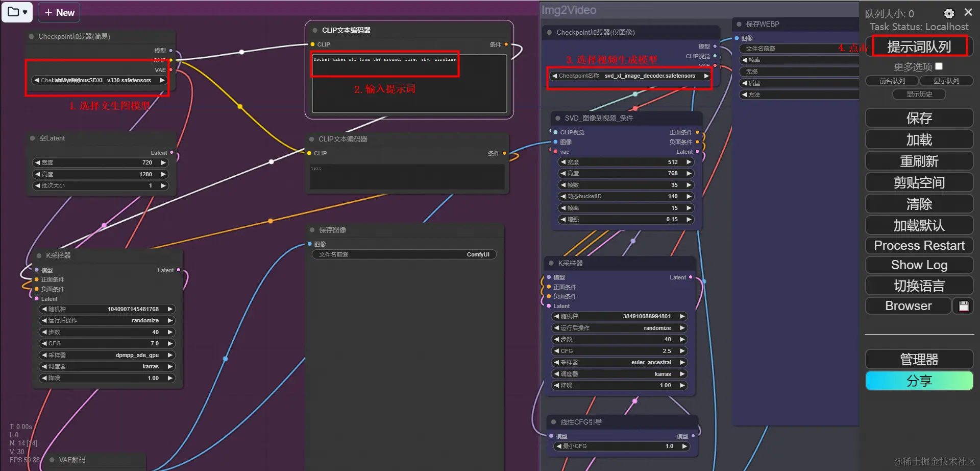Open dpmpp_sde_gpu 采样器 dropdown
980x471 pixels.
point(108,355)
